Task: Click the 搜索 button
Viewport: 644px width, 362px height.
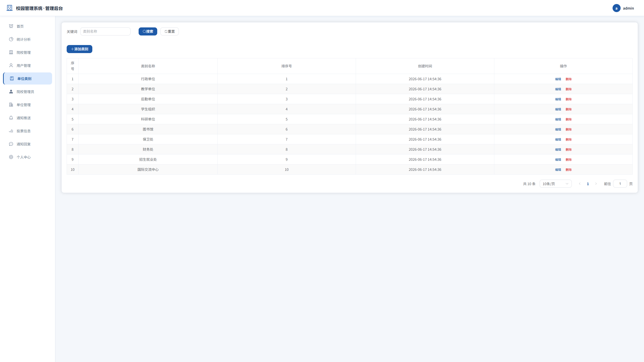Action: click(148, 31)
